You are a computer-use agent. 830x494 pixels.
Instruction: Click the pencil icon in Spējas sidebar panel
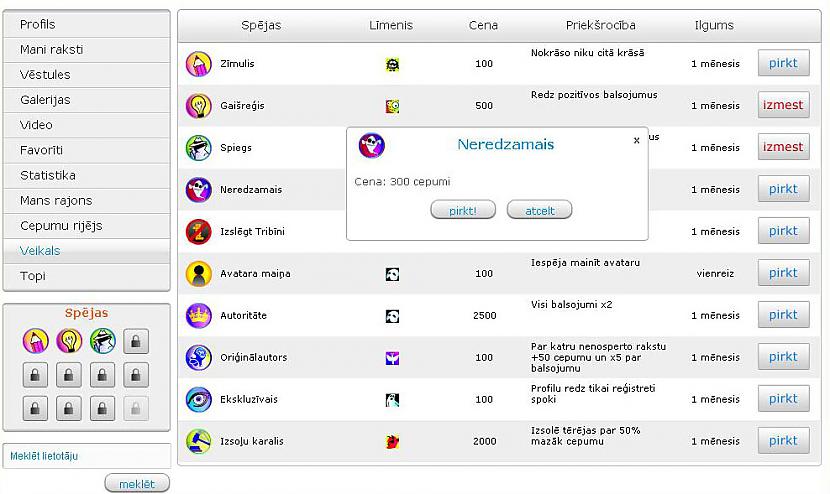pos(35,340)
